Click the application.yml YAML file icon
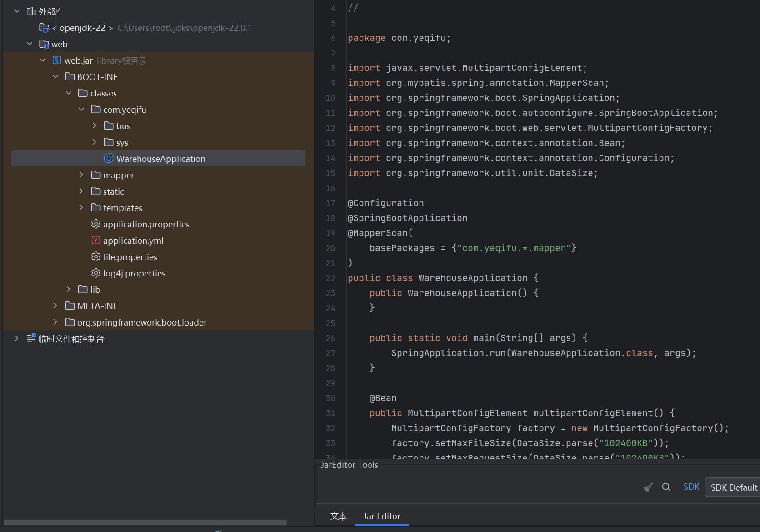Viewport: 760px width, 532px height. point(96,240)
